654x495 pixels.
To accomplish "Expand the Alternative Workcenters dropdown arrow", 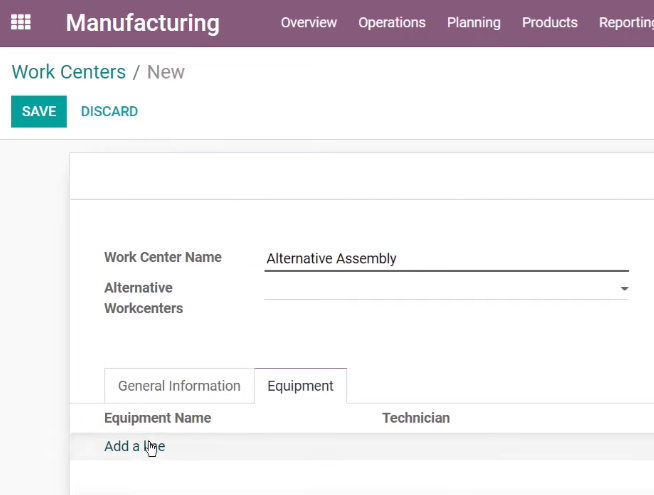I will [x=624, y=289].
